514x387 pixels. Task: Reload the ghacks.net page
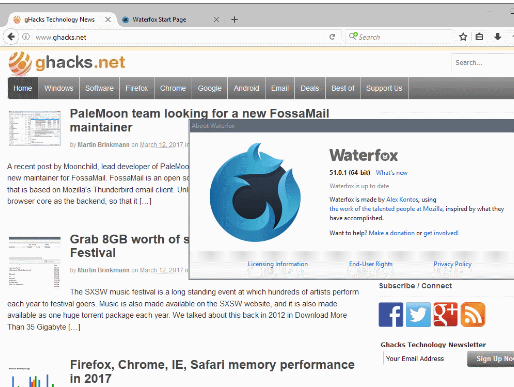point(332,37)
